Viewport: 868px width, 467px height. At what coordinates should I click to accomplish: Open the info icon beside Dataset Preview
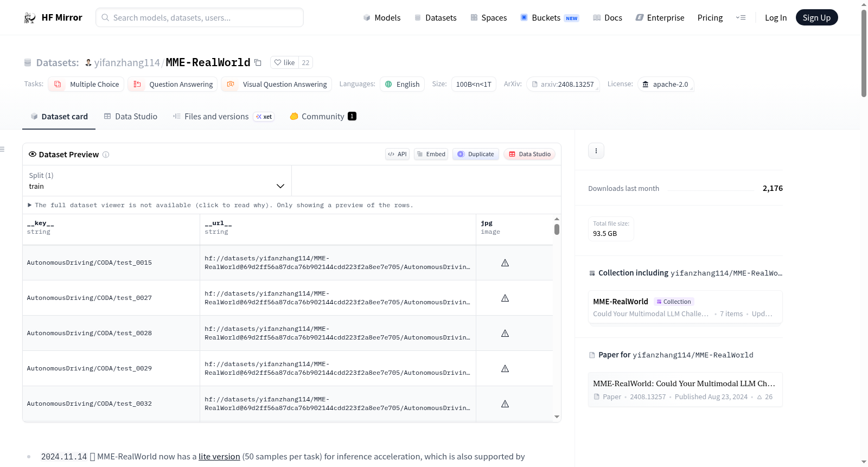click(x=106, y=155)
